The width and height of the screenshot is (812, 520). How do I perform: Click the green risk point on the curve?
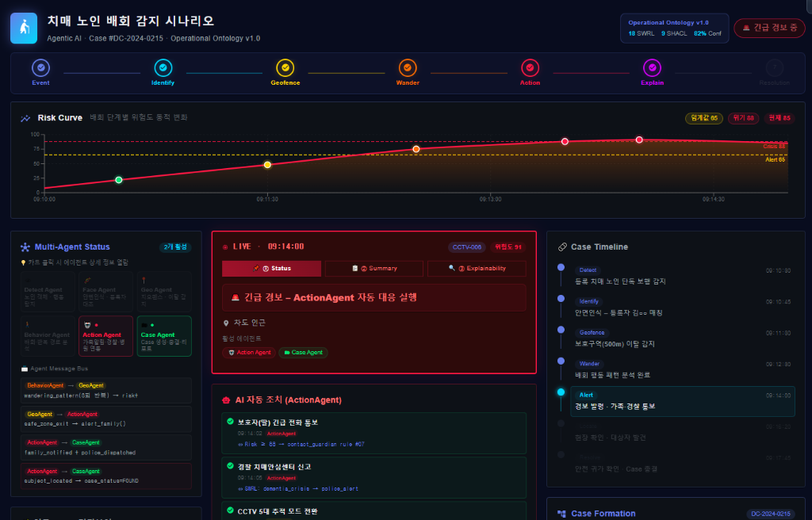[x=119, y=180]
